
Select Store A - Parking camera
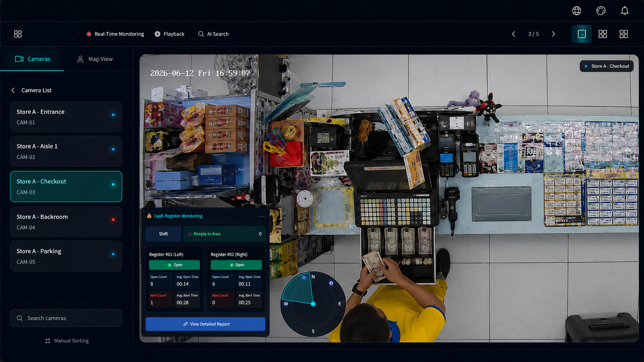(x=66, y=256)
